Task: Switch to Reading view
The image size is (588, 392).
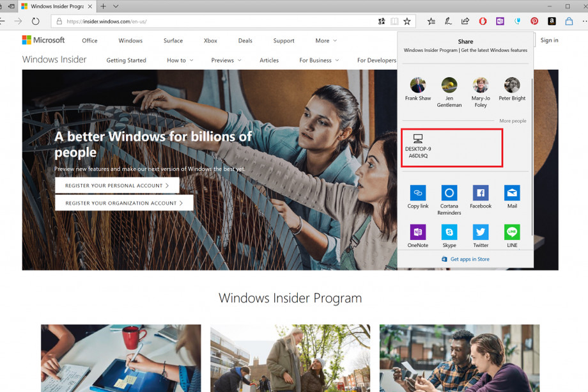Action: coord(395,21)
